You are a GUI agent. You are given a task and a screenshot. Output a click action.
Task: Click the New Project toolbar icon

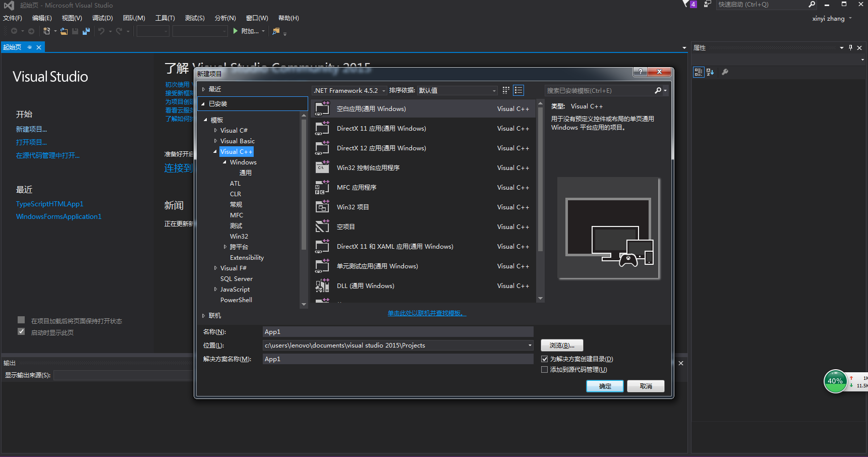tap(46, 31)
